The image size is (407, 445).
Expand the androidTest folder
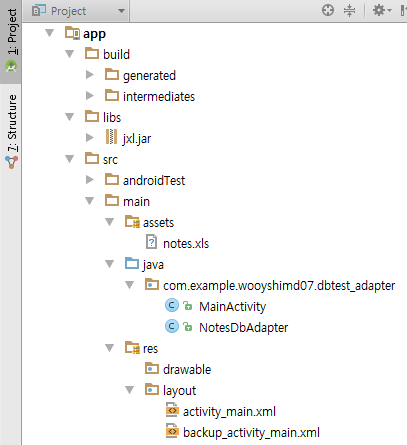coord(89,180)
